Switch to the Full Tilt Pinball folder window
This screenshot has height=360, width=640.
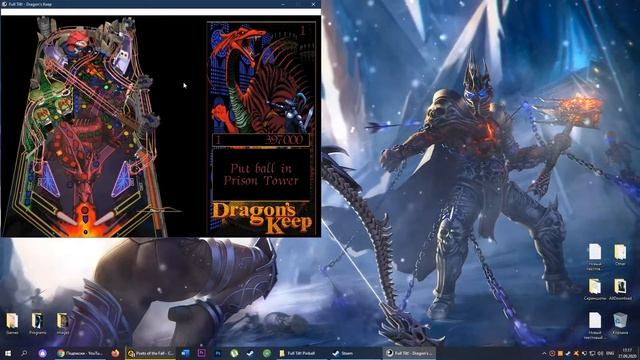(302, 353)
